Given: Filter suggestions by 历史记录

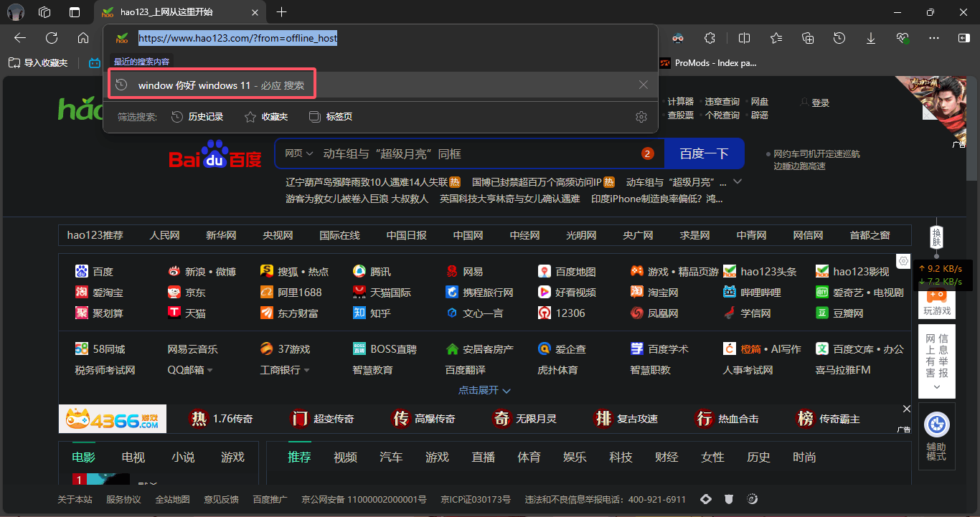Looking at the screenshot, I should (x=197, y=117).
